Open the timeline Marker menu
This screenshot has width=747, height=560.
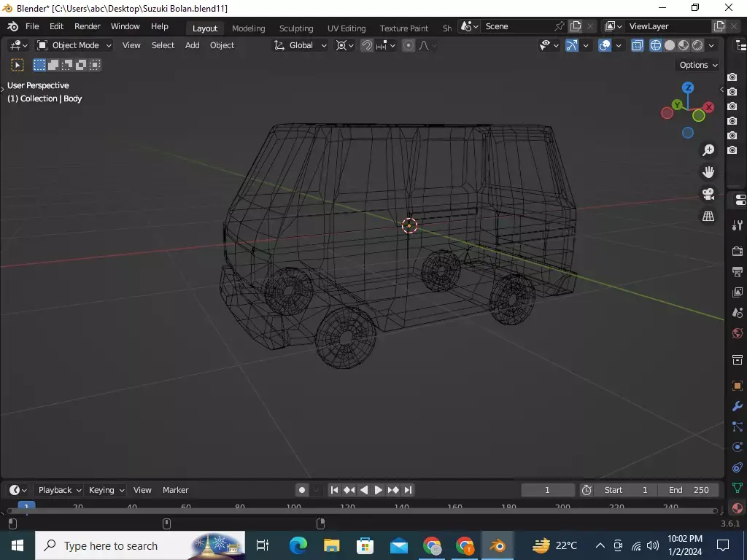(x=175, y=490)
